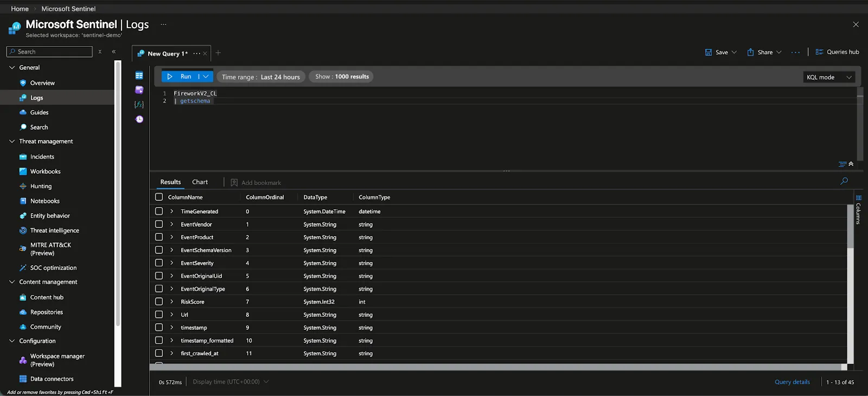Open the Queries hub

837,52
